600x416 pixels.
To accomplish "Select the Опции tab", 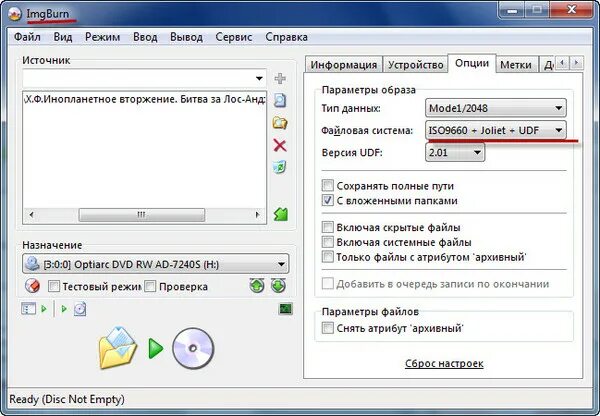I will [472, 63].
